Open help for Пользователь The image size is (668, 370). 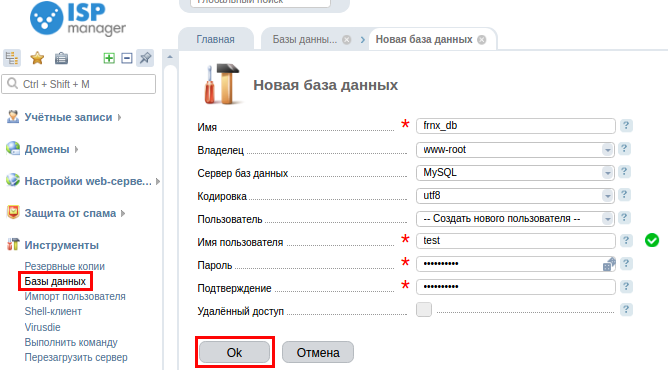tap(624, 218)
